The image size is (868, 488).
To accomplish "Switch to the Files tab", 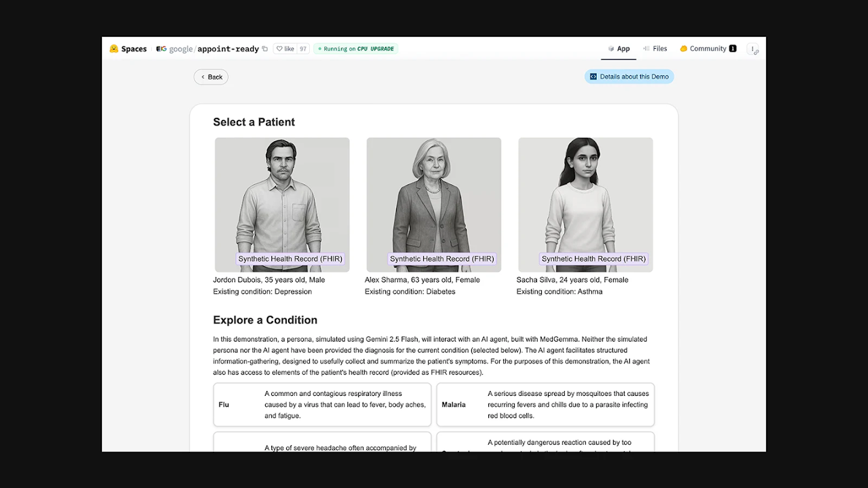I will pyautogui.click(x=655, y=49).
